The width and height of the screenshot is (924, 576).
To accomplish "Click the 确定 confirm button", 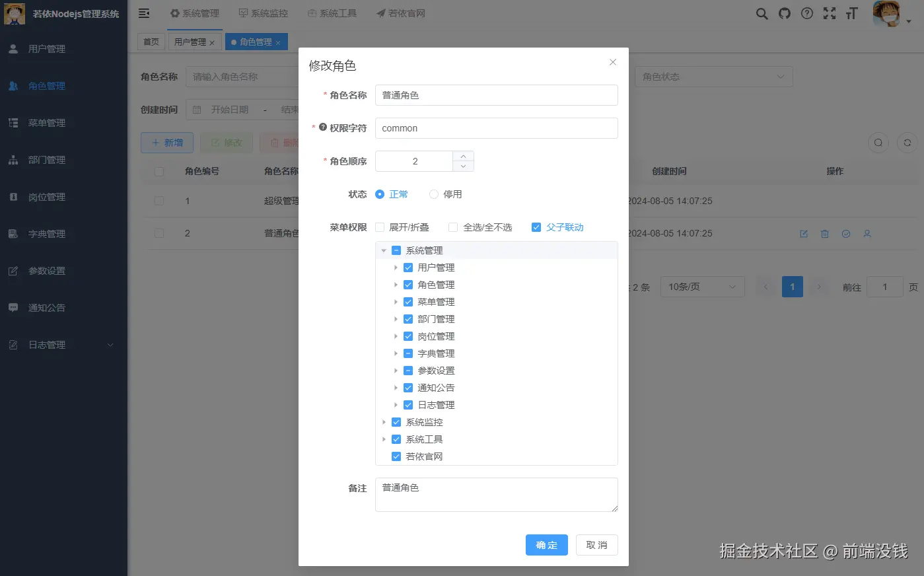I will [547, 545].
